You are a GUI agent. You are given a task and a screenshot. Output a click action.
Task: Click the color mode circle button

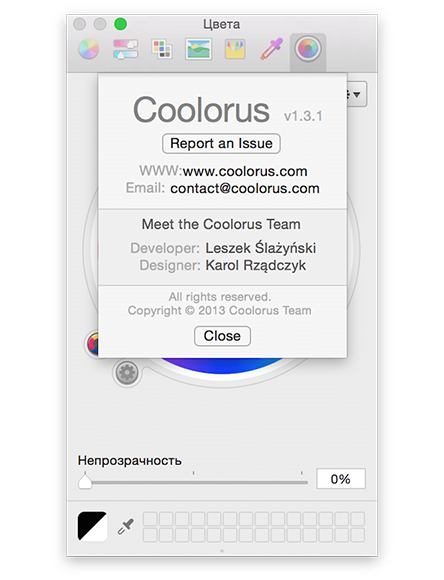click(x=93, y=344)
